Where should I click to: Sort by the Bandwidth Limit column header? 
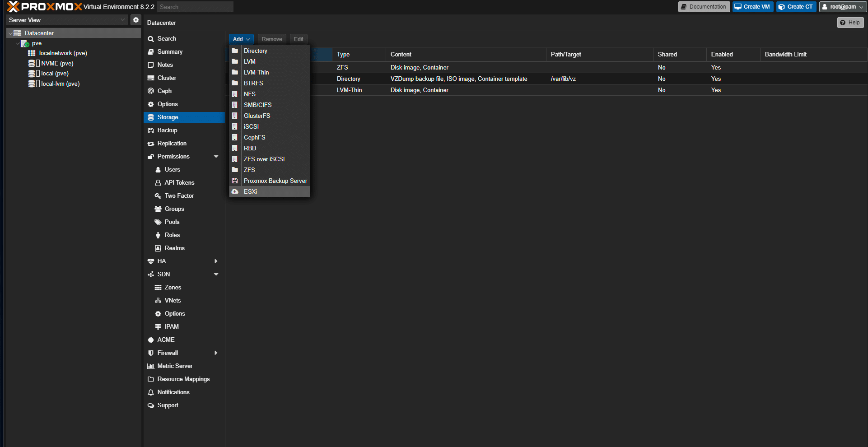pos(813,54)
